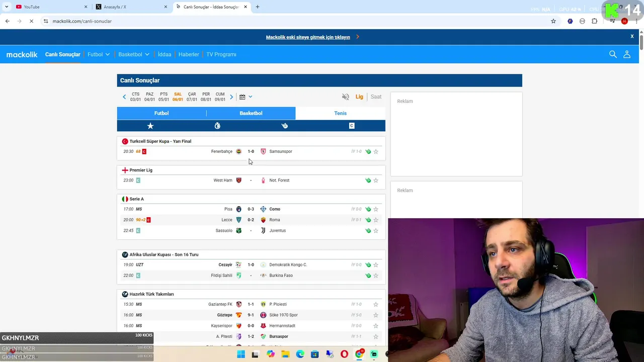644x362 pixels.
Task: Launch Opera from the taskbar
Action: [x=344, y=354]
